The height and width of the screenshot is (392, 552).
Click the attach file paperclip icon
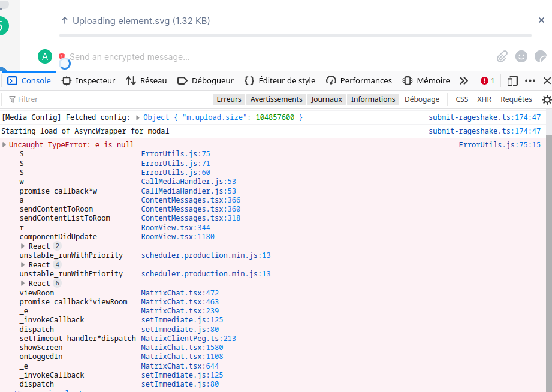click(502, 56)
